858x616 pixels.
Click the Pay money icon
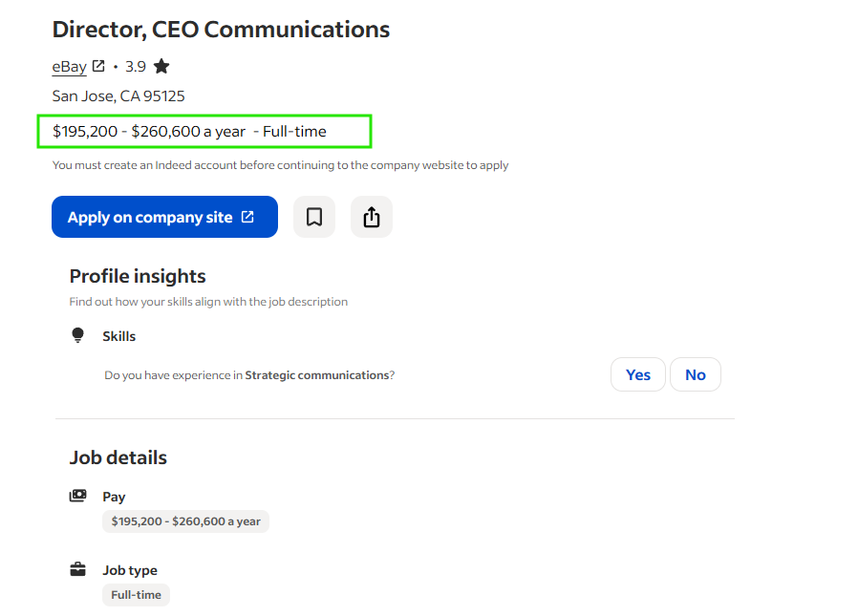[77, 496]
